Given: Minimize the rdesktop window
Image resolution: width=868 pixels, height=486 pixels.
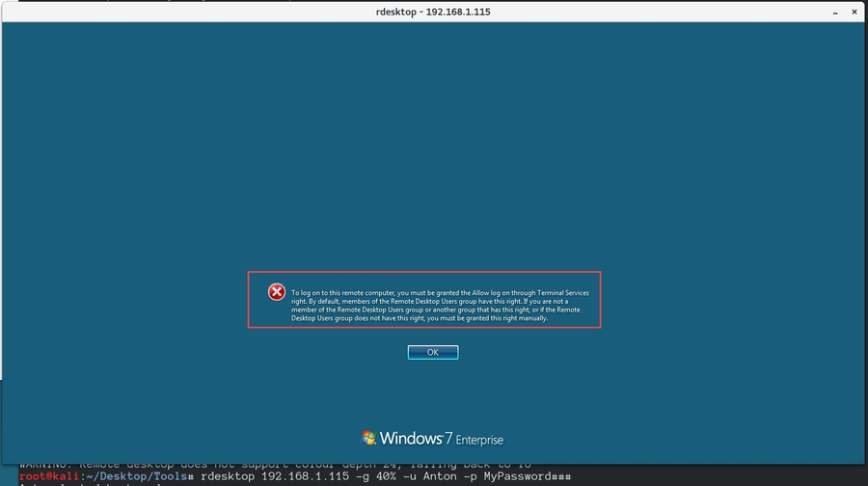Looking at the screenshot, I should pos(835,11).
